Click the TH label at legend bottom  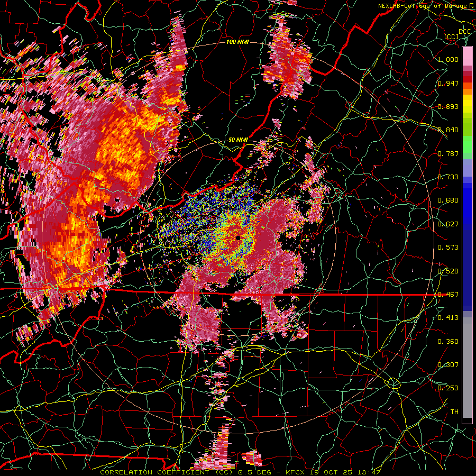tap(454, 412)
